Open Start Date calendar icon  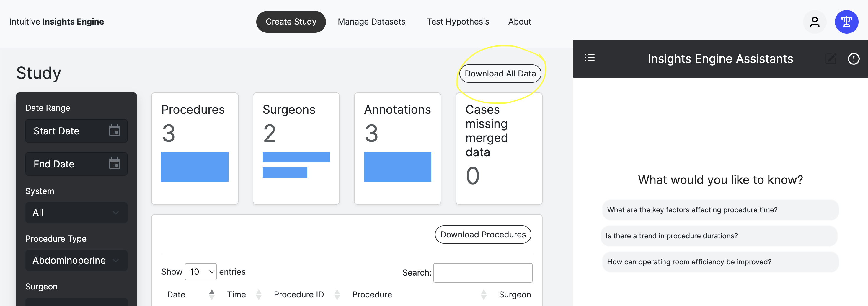click(x=114, y=131)
